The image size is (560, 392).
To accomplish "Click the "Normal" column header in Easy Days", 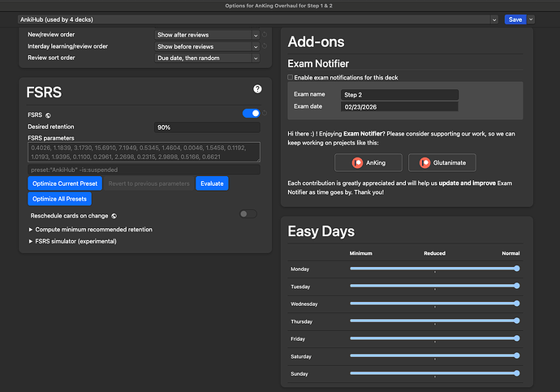I will point(510,253).
